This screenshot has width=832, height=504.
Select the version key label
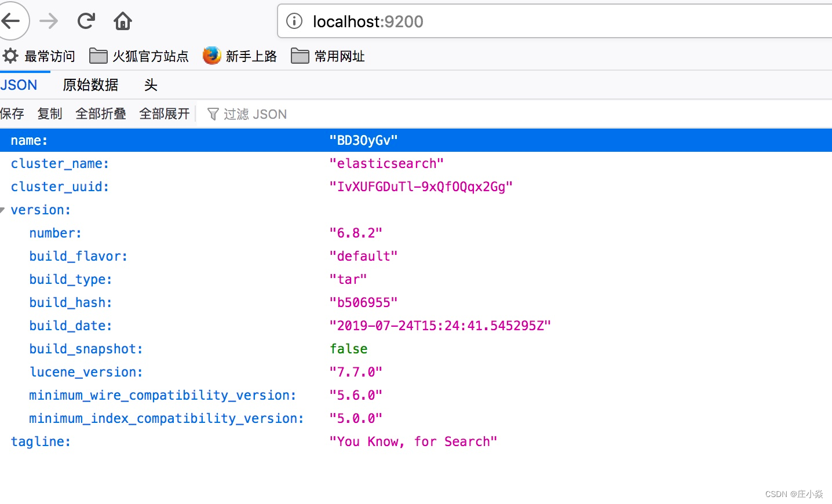point(41,210)
